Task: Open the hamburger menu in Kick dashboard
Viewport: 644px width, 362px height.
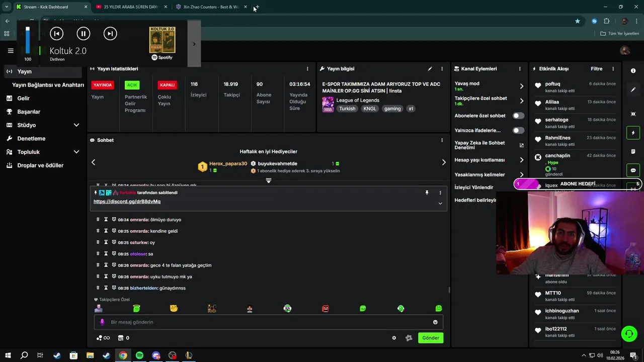Action: pos(11,51)
